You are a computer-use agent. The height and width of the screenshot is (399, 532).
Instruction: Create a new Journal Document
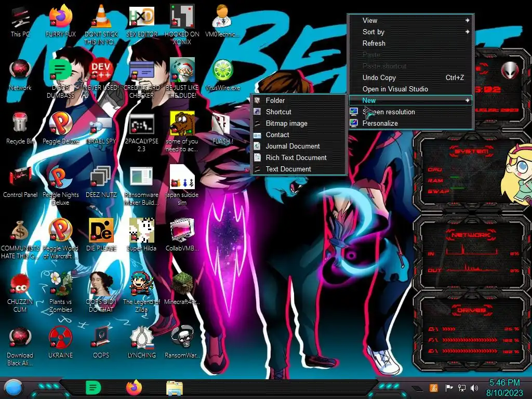(299, 146)
